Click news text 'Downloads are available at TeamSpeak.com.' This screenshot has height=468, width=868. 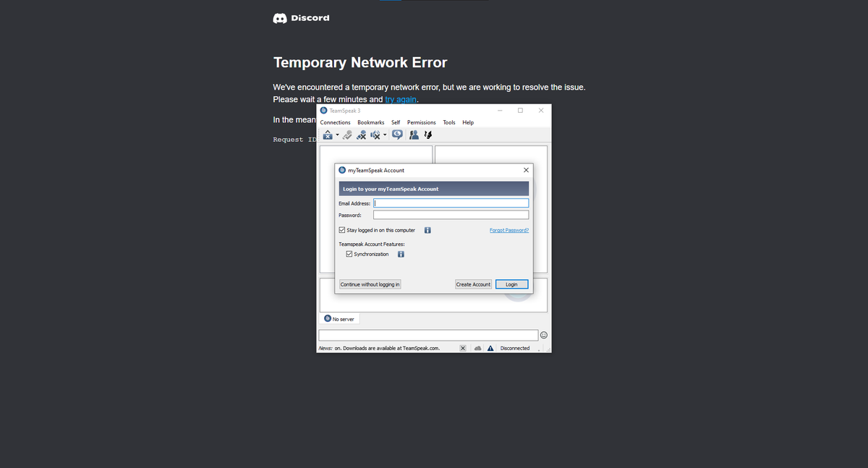(391, 348)
